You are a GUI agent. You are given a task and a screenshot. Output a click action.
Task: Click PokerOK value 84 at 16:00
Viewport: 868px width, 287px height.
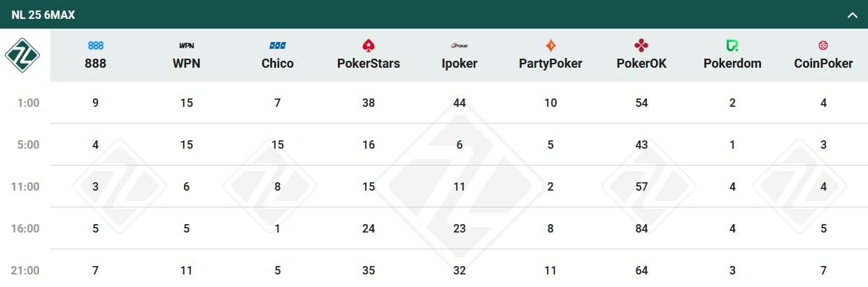coord(641,228)
